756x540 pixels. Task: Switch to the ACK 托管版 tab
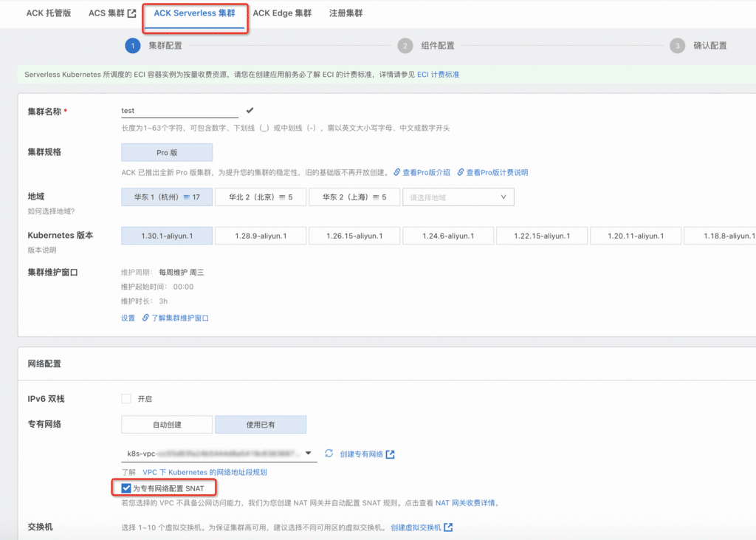coord(49,13)
